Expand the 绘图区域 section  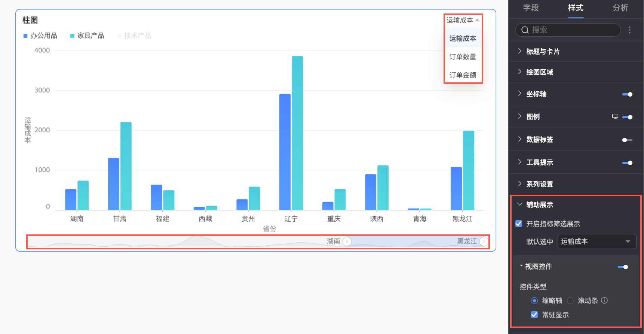click(x=576, y=72)
